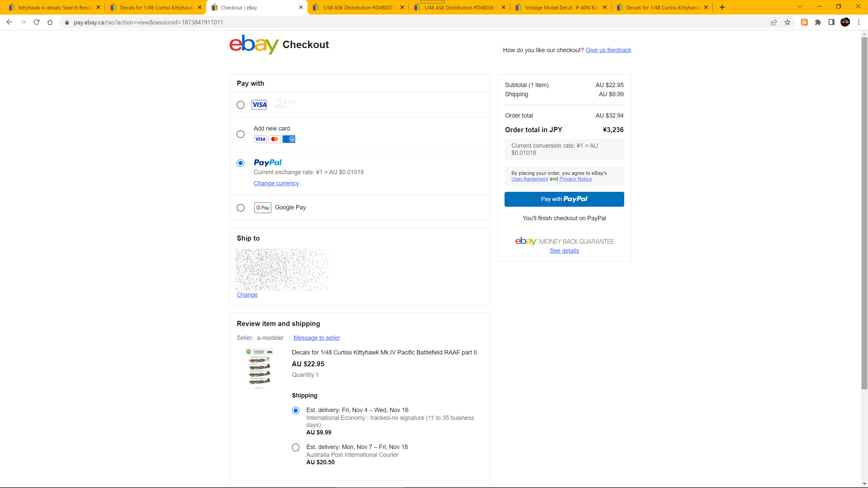This screenshot has width=868, height=488.
Task: Expand the tab search chevron
Action: pyautogui.click(x=800, y=6)
